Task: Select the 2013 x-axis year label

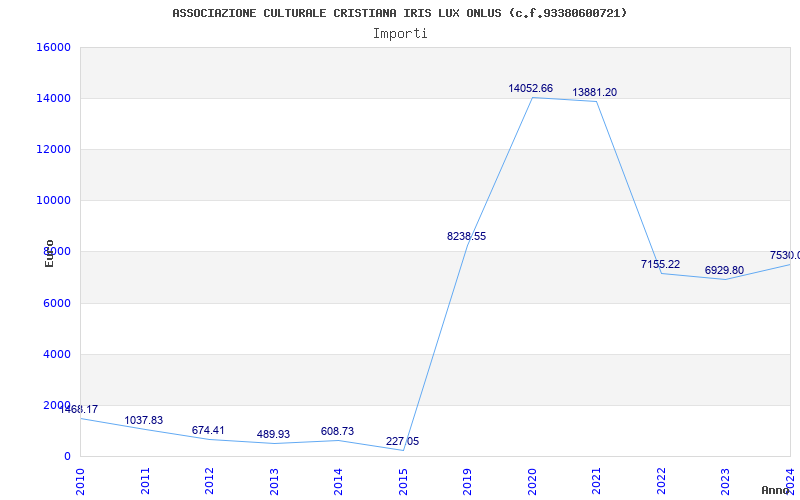Action: (x=274, y=481)
